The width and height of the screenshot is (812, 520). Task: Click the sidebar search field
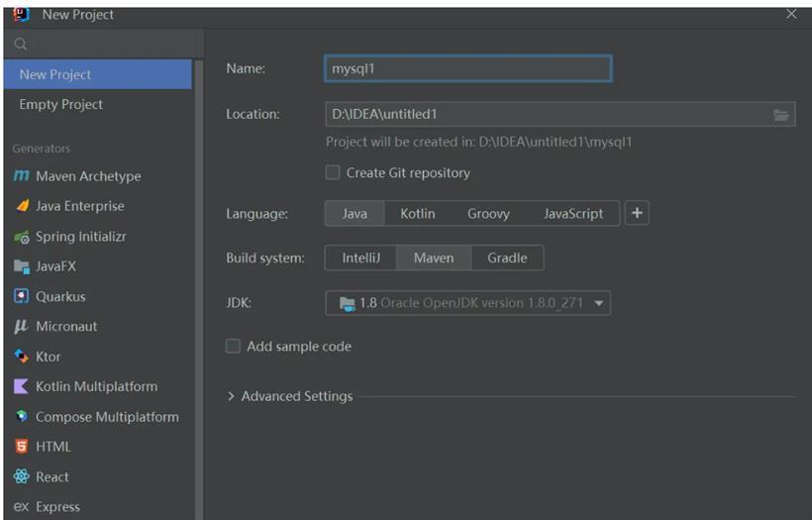click(104, 44)
